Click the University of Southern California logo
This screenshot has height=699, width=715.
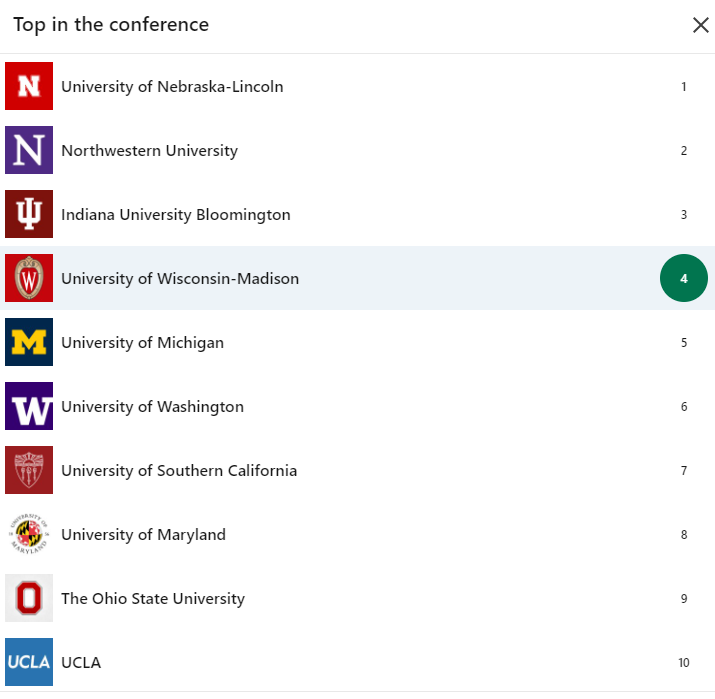29,470
